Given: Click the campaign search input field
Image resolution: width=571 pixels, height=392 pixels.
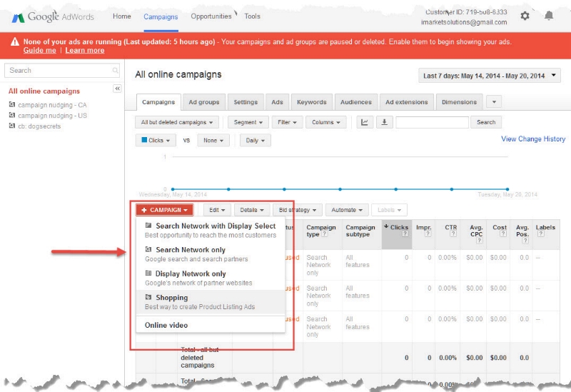Looking at the screenshot, I should pyautogui.click(x=432, y=122).
